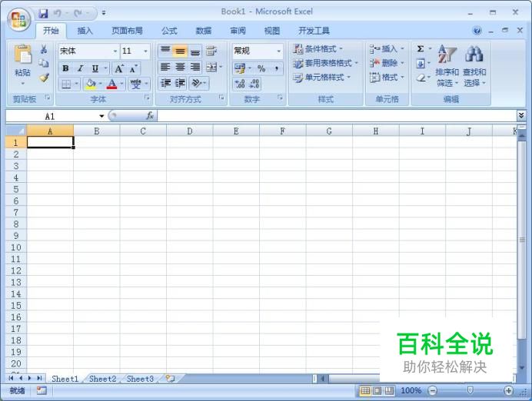Click the Cut scissors icon

43,49
